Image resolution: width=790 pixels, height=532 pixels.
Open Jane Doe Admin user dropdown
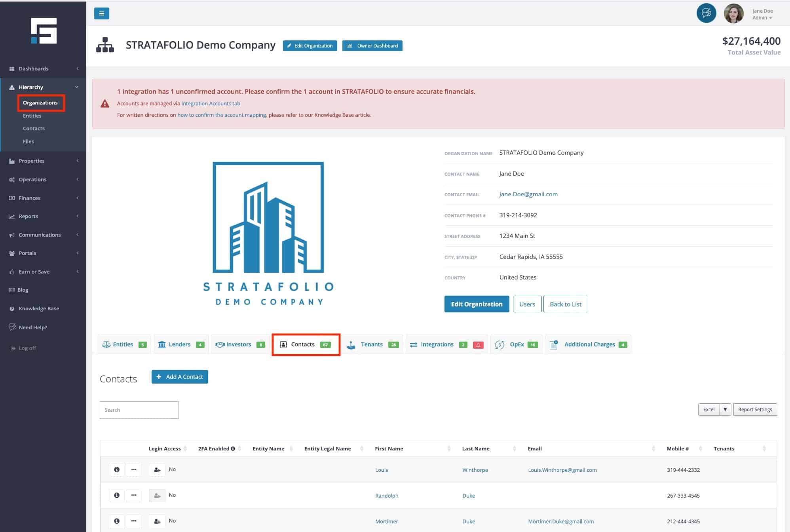click(762, 15)
